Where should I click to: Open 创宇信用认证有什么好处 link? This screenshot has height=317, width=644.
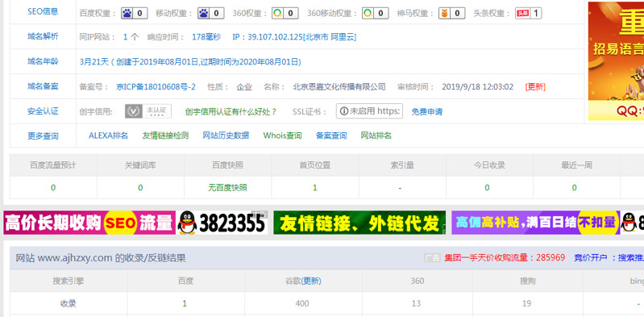(x=231, y=111)
